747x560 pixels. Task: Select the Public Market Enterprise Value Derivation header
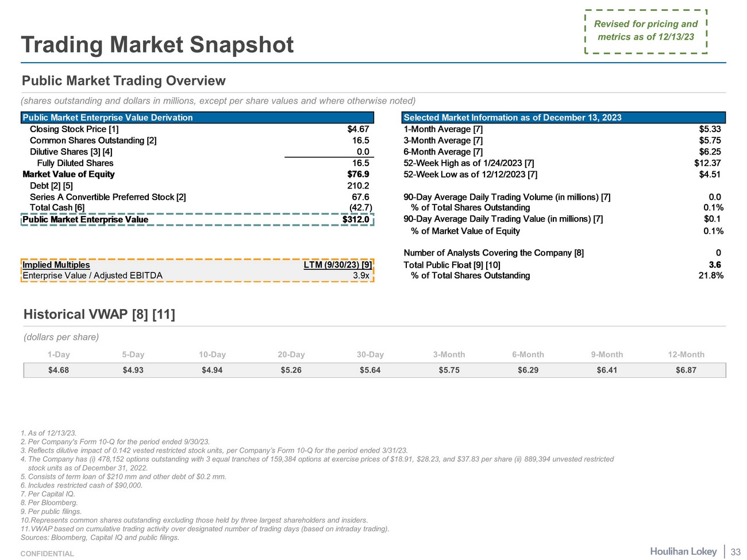107,118
